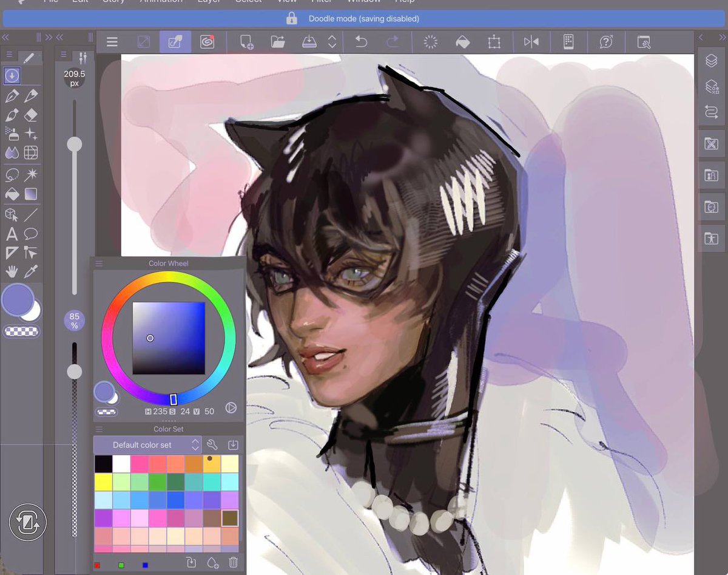The image size is (728, 575).
Task: Toggle Doodle mode lock banner
Action: (x=363, y=18)
